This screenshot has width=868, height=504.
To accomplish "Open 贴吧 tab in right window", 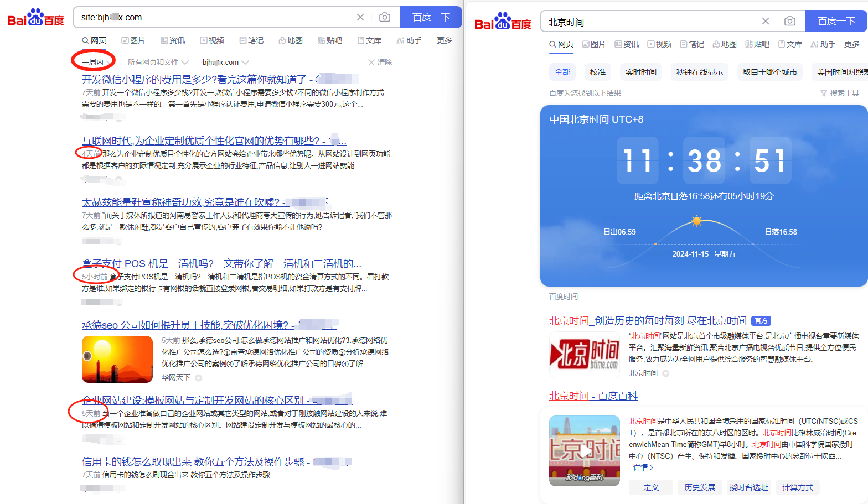I will click(757, 44).
